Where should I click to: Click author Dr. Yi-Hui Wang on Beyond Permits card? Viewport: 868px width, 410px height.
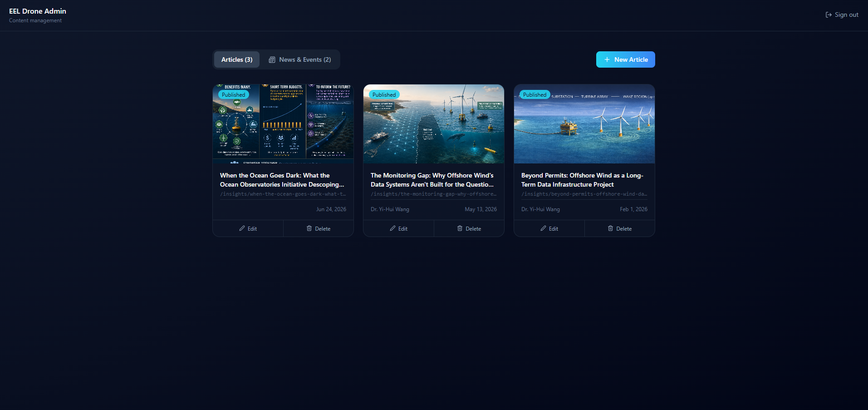coord(540,209)
